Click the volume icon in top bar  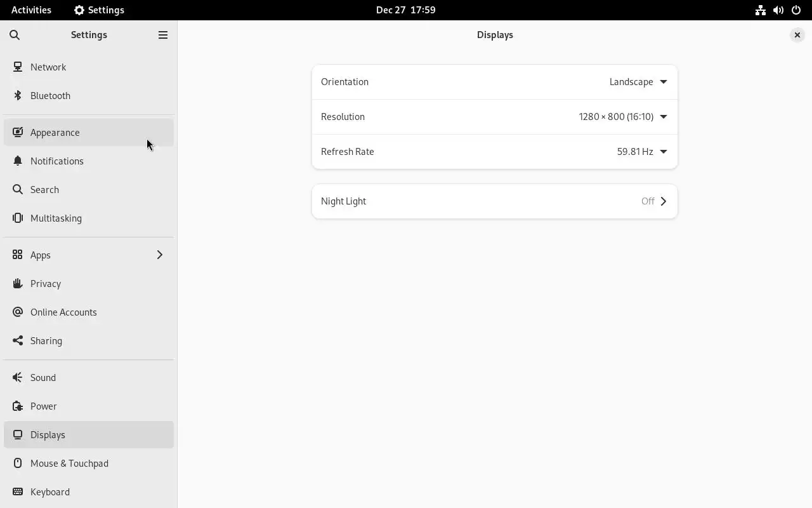[x=778, y=10]
